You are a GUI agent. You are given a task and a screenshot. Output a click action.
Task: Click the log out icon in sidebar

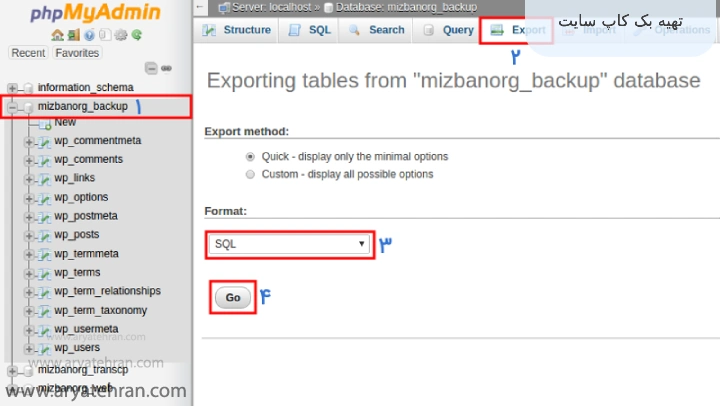coord(74,34)
